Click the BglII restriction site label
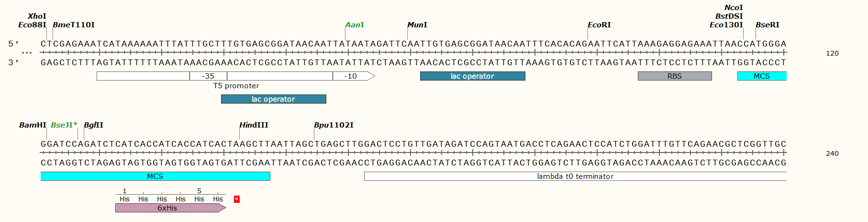 pos(93,125)
